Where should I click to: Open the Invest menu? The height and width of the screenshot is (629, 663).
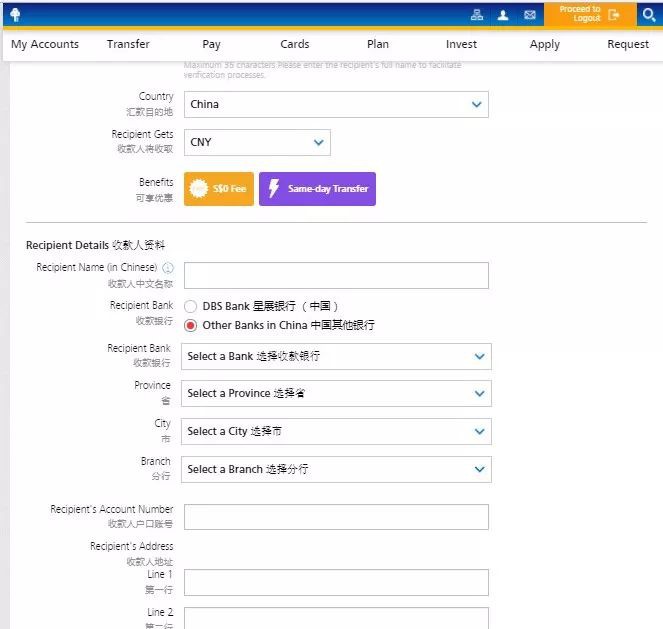tap(461, 44)
